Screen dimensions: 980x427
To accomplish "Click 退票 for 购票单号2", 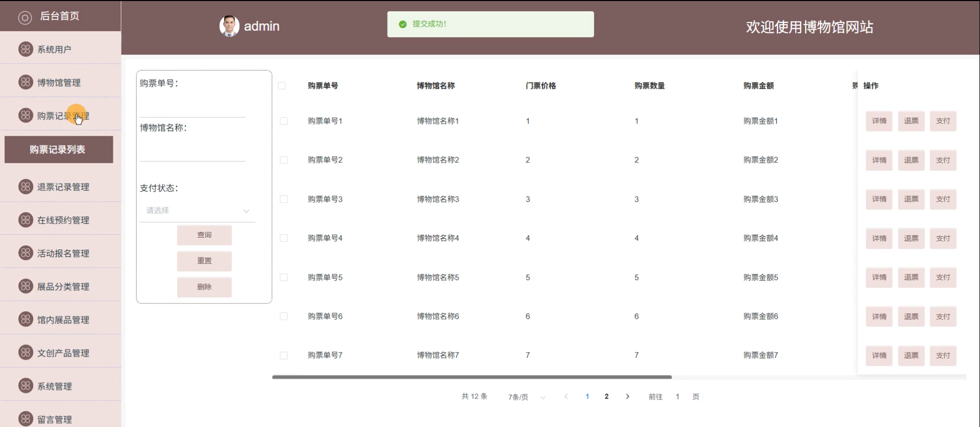I will coord(911,160).
